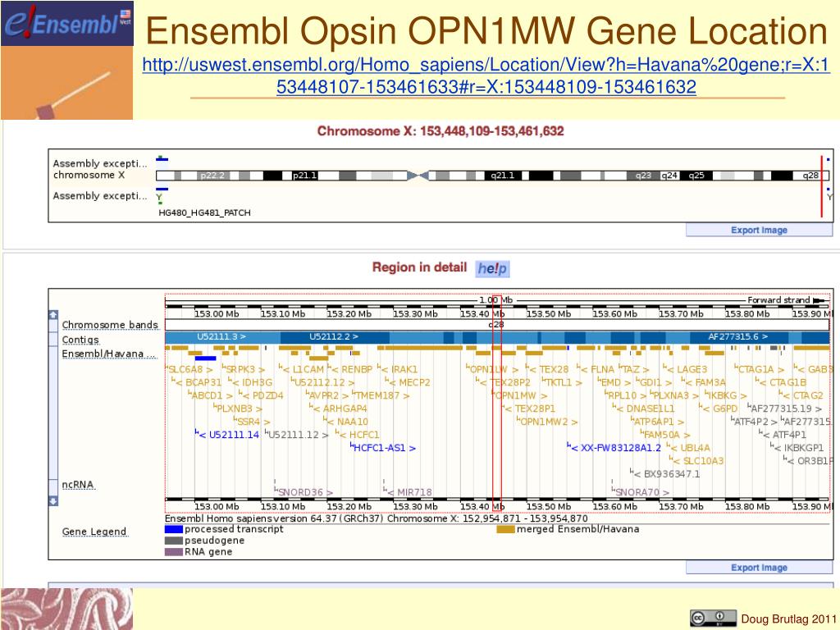The height and width of the screenshot is (630, 840).
Task: Select the Chromosome bands track label
Action: [x=110, y=325]
